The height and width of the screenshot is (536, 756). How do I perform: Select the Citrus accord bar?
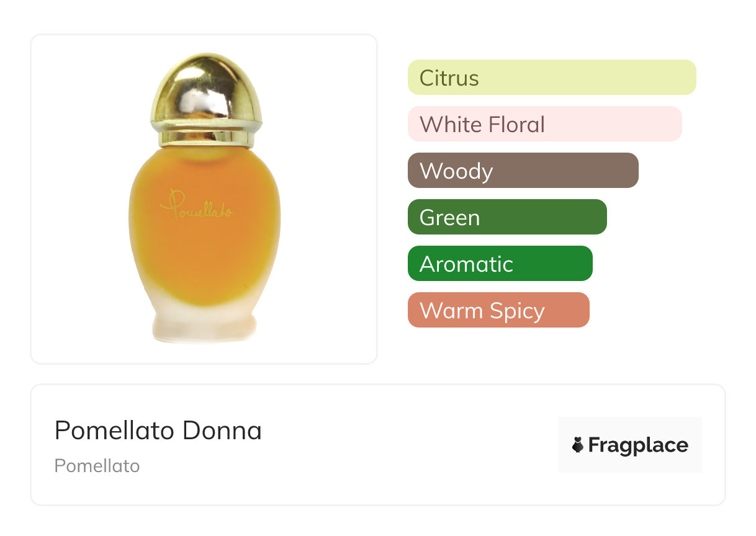point(551,78)
